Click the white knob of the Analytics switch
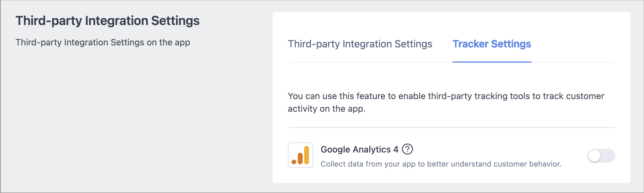 594,156
